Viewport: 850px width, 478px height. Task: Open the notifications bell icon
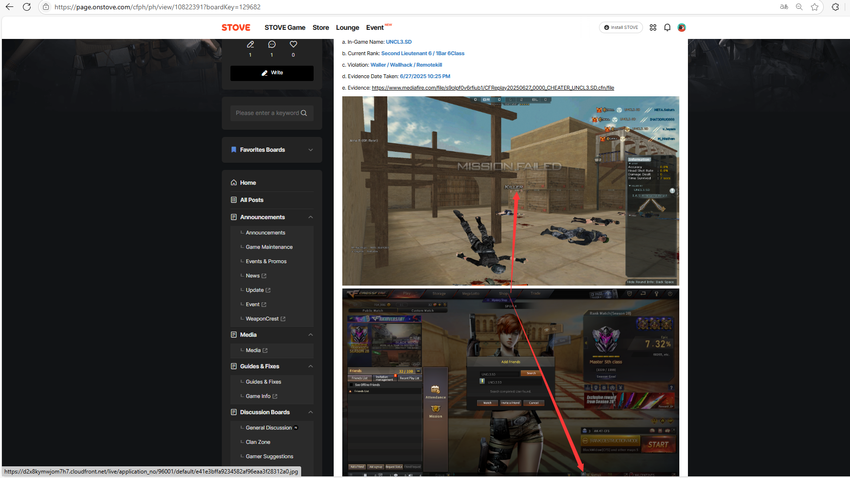(x=667, y=28)
